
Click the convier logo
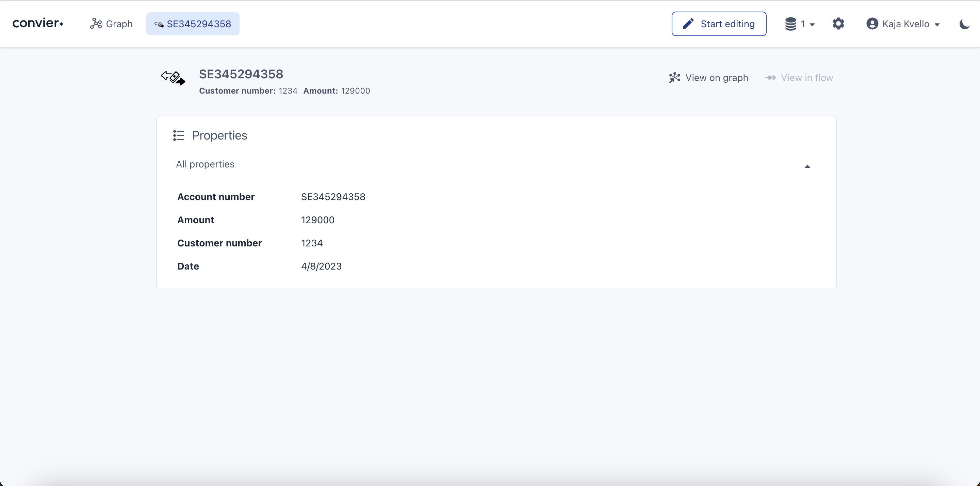[x=38, y=23]
